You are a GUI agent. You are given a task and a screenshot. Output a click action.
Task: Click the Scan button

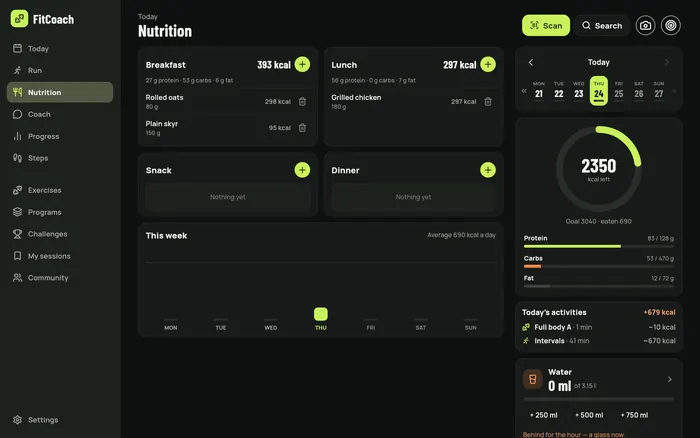[546, 25]
